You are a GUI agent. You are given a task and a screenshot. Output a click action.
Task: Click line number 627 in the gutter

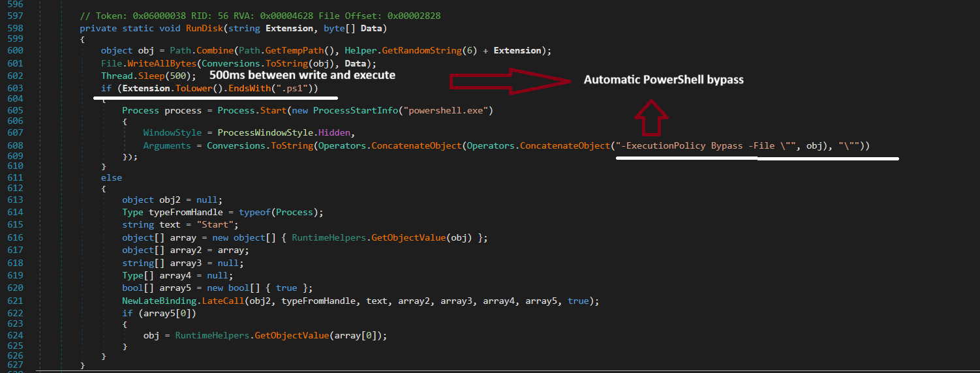click(14, 366)
